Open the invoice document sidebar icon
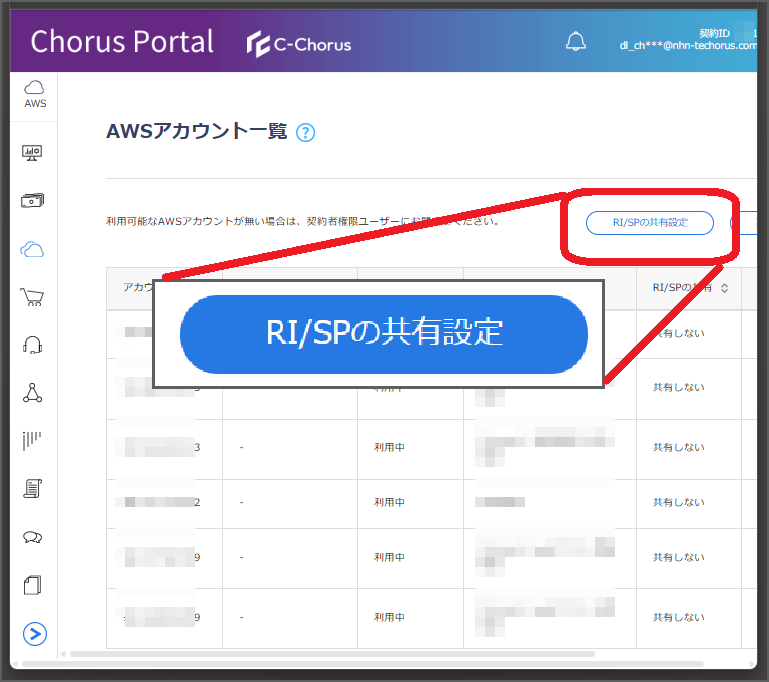Image resolution: width=769 pixels, height=682 pixels. [32, 488]
